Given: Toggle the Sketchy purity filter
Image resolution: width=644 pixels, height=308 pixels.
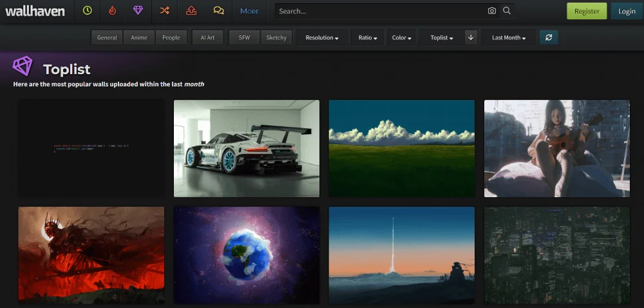Looking at the screenshot, I should (276, 37).
